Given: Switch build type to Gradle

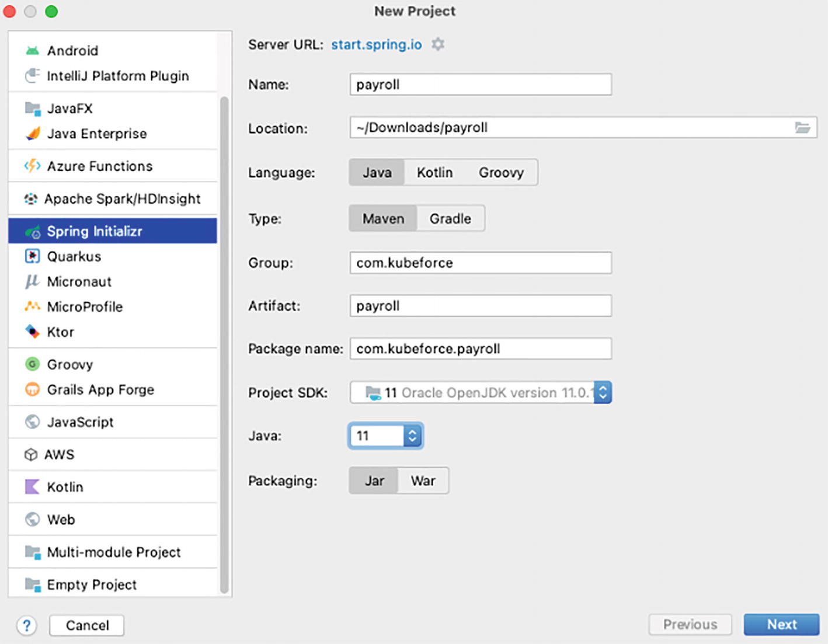Looking at the screenshot, I should coord(450,219).
